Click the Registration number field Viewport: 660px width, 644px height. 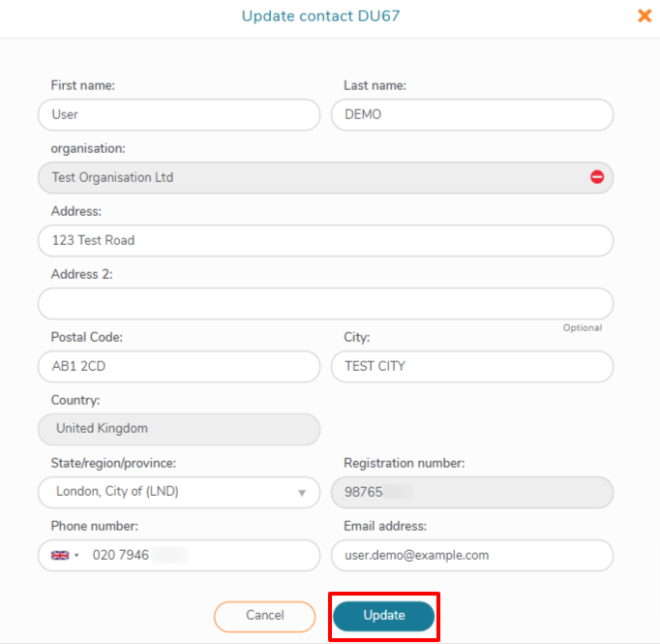[x=472, y=492]
